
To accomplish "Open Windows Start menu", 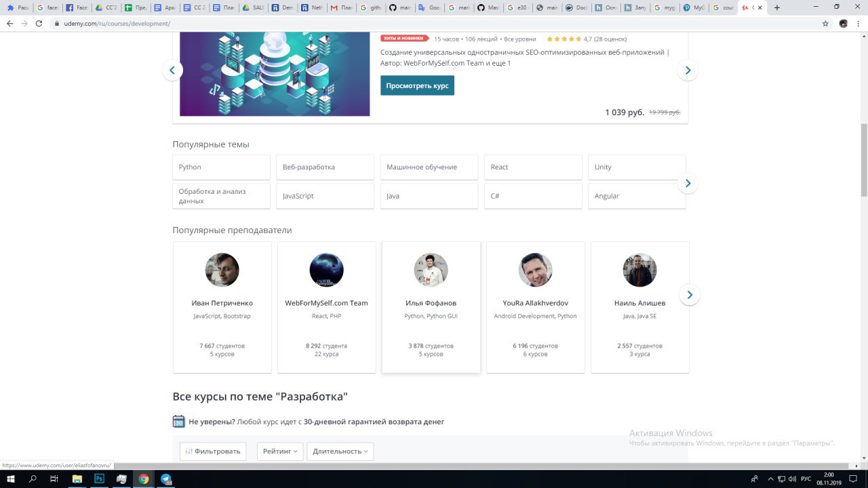I will pos(11,479).
